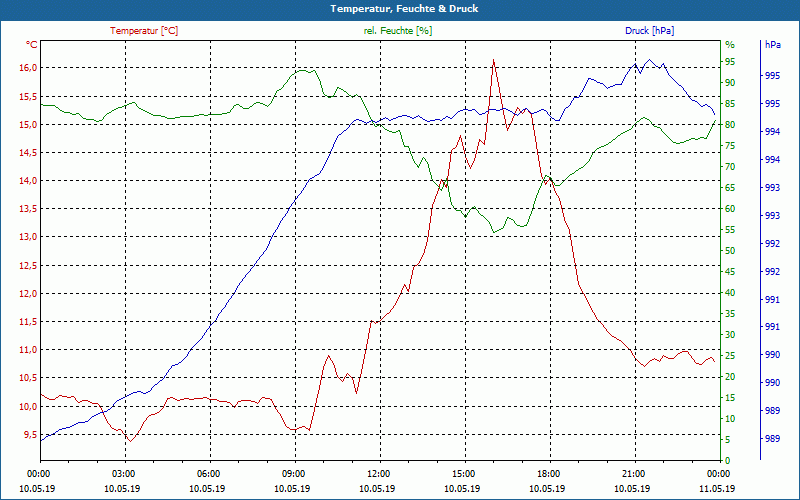The height and width of the screenshot is (500, 800).
Task: Click the green '35' humidity axis value
Action: [730, 314]
